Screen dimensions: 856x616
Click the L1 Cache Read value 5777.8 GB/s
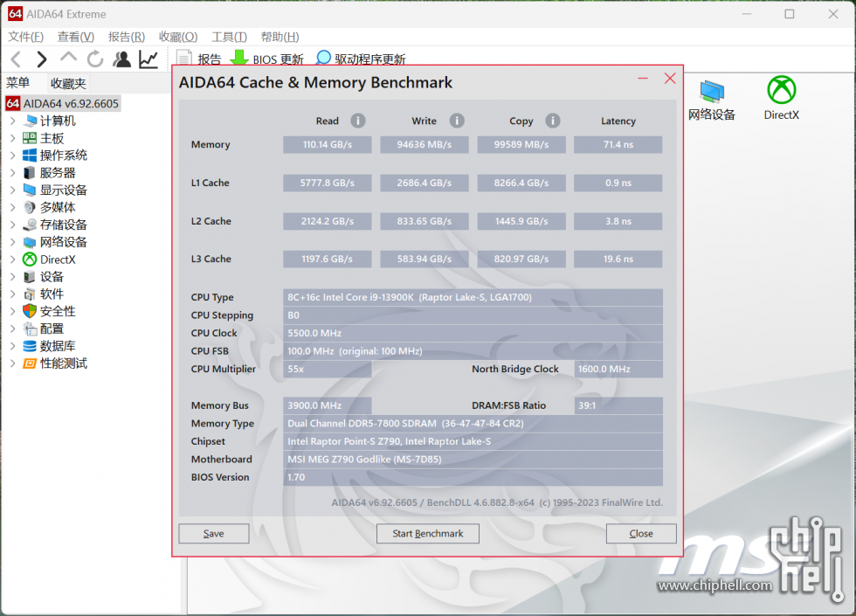(x=327, y=183)
